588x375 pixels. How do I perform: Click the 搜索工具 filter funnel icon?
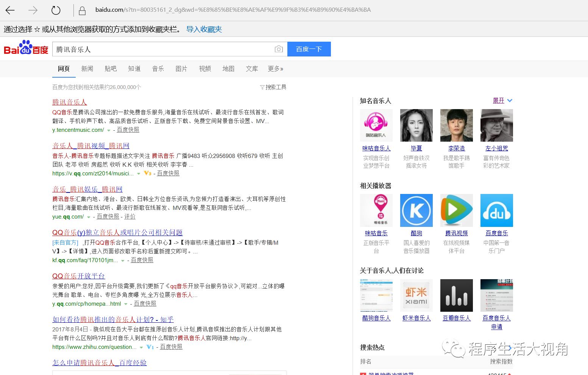tap(262, 87)
